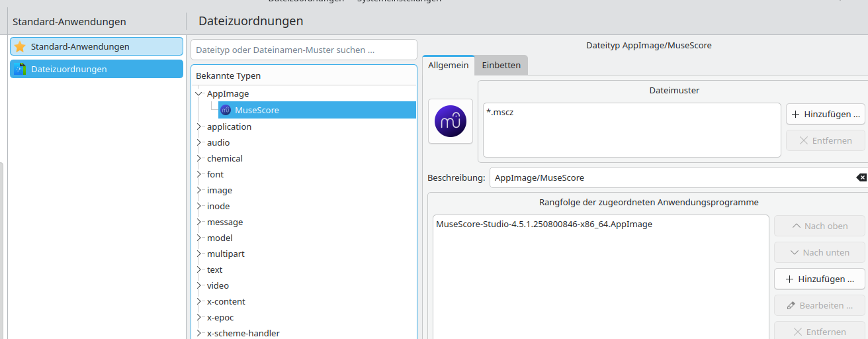Viewport: 868px width, 339px height.
Task: Click the Nach unten button
Action: point(820,252)
